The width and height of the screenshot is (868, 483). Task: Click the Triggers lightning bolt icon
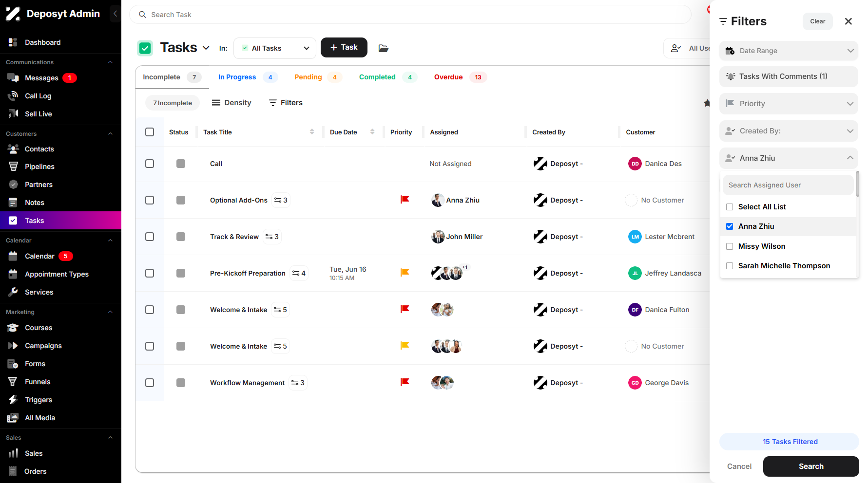tap(13, 400)
